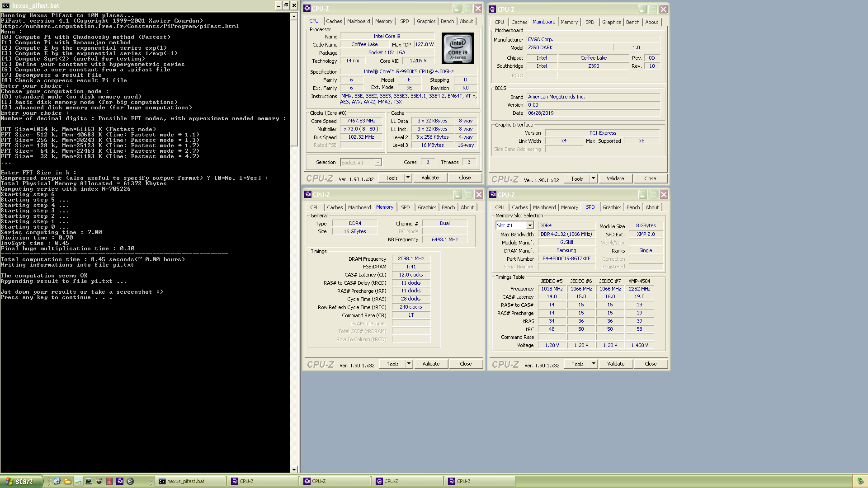The image size is (868, 488).
Task: Click the BIOS date 06/28/2019
Action: 593,113
